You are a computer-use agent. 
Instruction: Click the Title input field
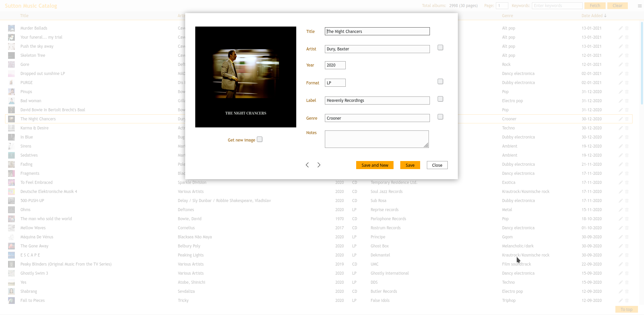[377, 31]
